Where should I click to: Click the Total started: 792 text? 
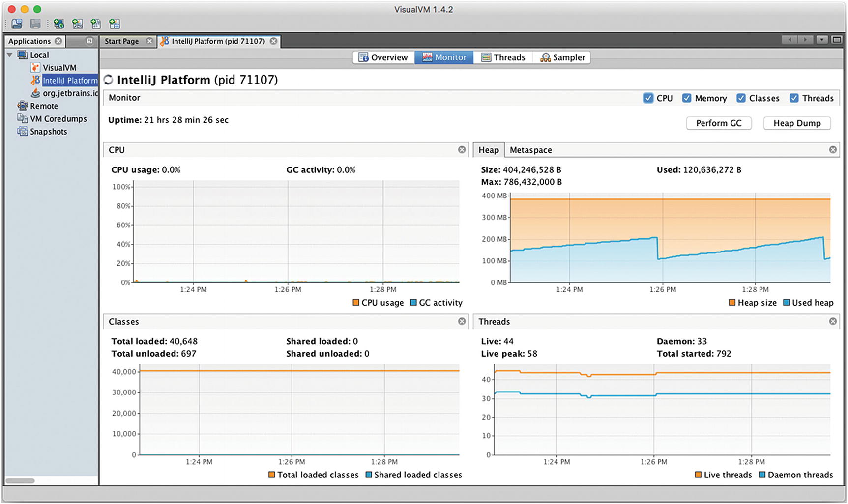coord(694,354)
